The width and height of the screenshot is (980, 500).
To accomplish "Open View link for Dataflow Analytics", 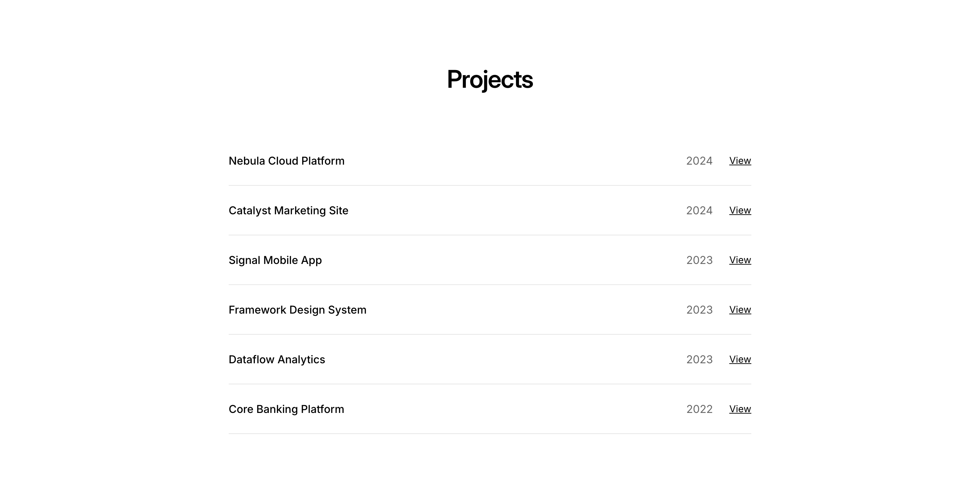I will [739, 359].
